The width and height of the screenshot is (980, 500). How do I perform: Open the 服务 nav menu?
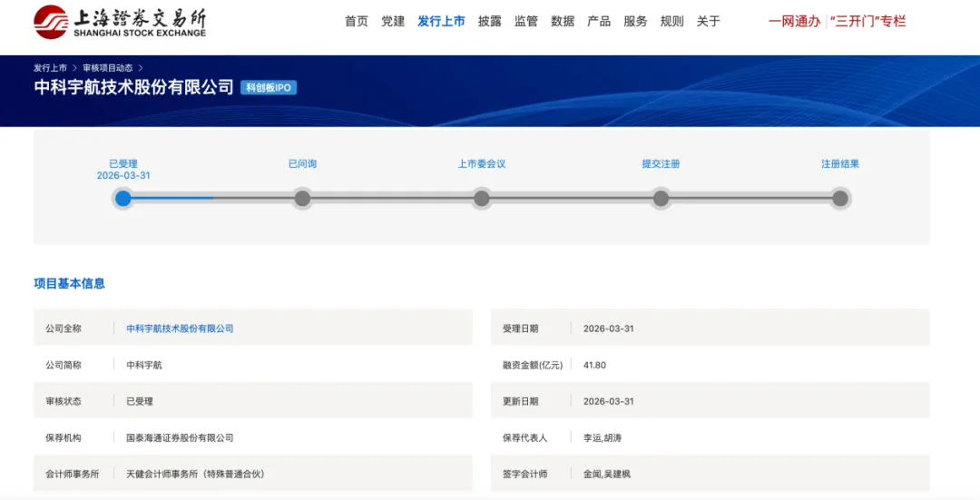(635, 21)
